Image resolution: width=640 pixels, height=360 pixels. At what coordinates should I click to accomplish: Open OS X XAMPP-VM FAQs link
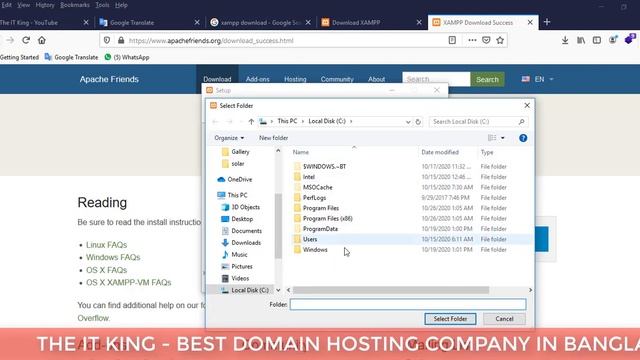129,282
